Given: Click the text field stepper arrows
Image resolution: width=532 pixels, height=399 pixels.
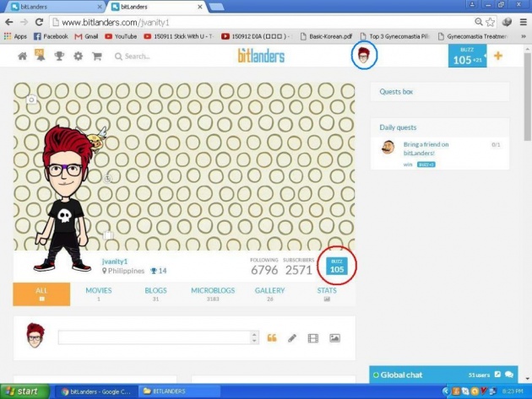Looking at the screenshot, I should point(254,337).
